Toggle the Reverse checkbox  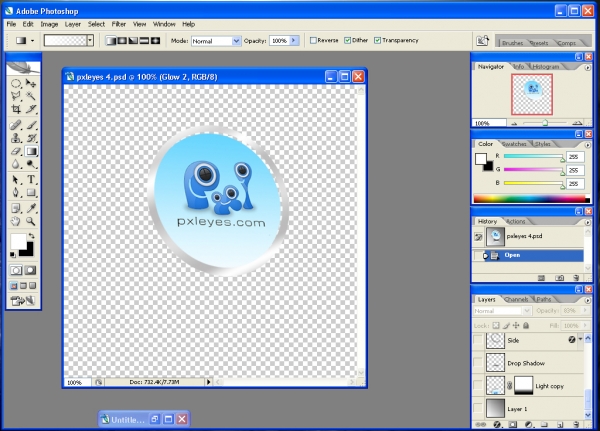point(313,40)
